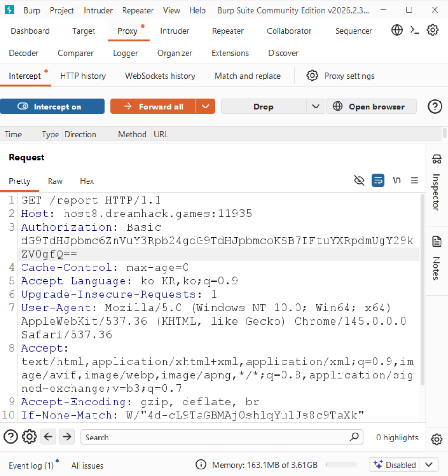Toggle hide non-printable characters eye icon

pos(359,180)
